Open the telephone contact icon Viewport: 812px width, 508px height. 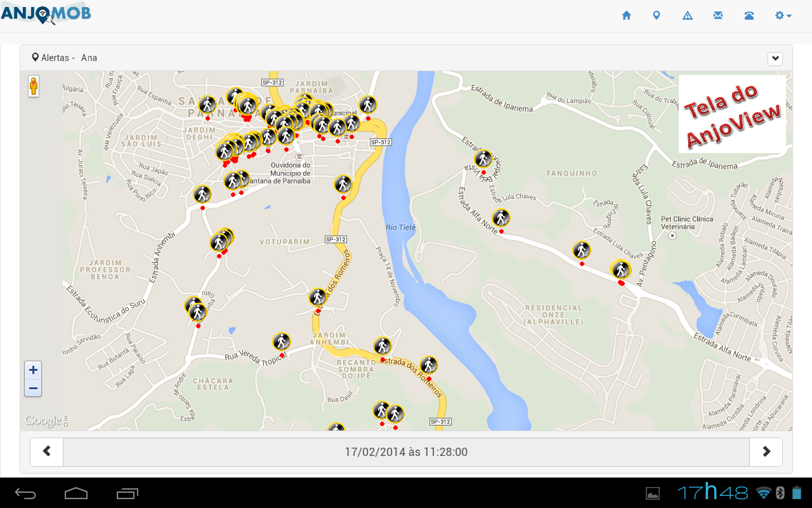[749, 15]
